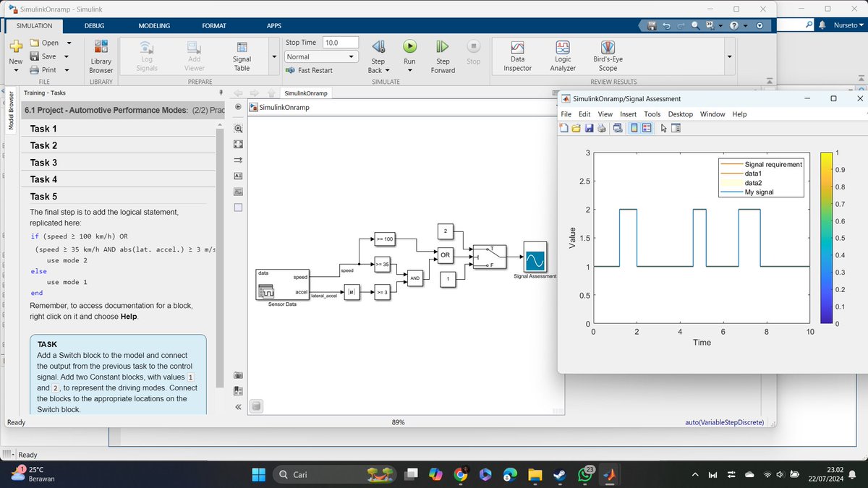Open the Logic Analyzer
Viewport: 868px width, 488px height.
click(563, 56)
